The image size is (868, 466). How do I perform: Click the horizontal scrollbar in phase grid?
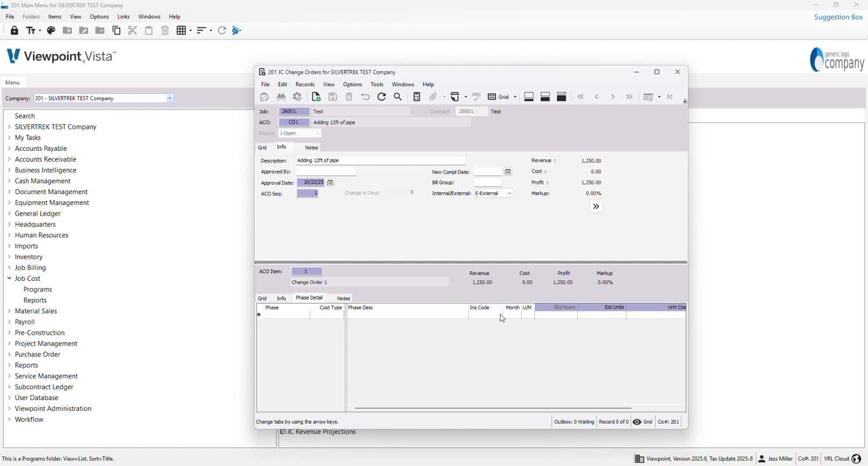coord(493,408)
